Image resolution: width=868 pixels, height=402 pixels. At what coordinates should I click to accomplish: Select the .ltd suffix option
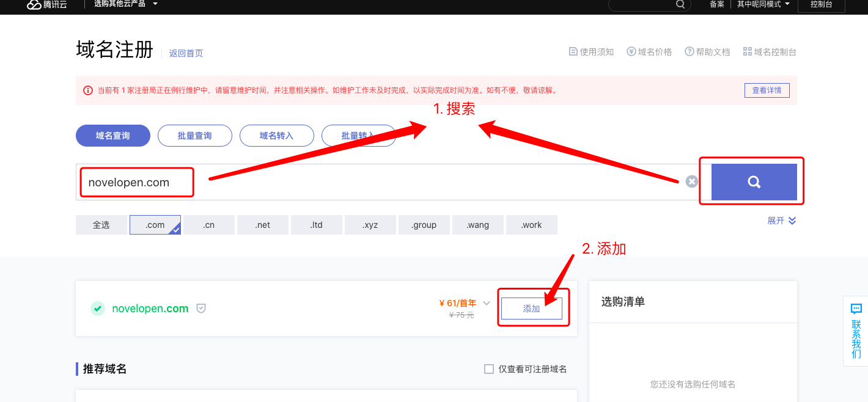click(317, 225)
